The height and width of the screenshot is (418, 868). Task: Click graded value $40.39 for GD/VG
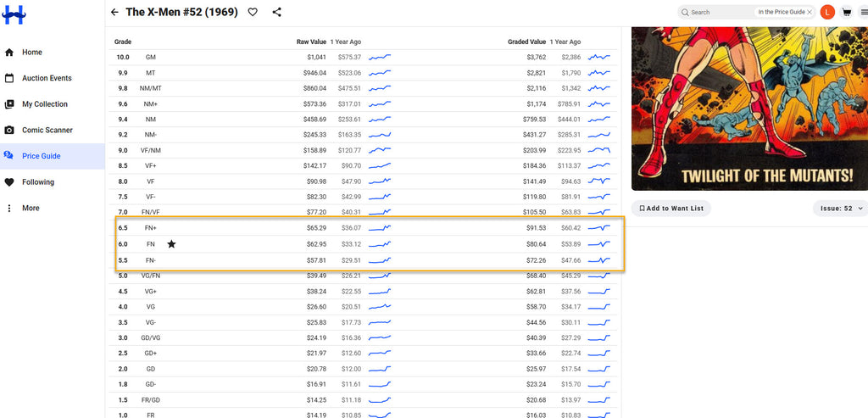(536, 337)
